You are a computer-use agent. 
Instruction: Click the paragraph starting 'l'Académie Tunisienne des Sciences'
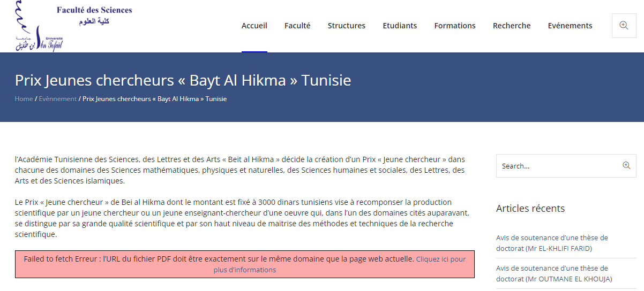[x=240, y=170]
